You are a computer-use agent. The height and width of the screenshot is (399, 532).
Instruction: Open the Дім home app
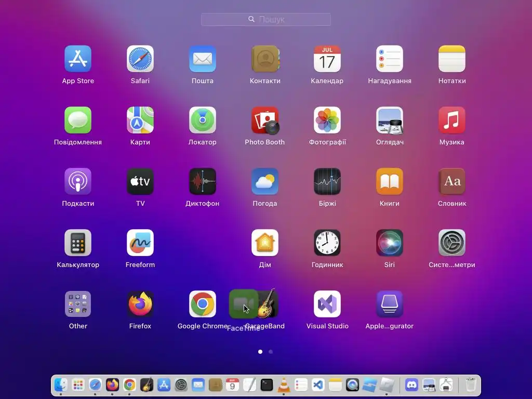265,243
